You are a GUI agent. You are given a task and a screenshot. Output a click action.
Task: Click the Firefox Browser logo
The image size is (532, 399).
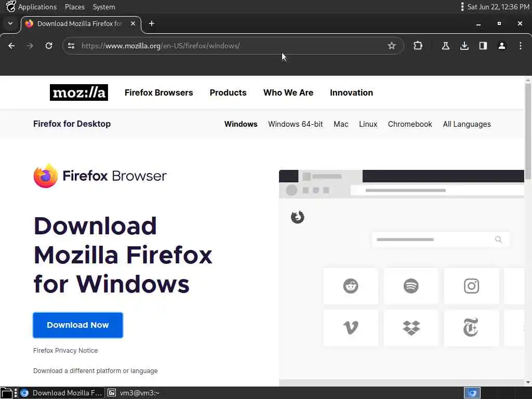pyautogui.click(x=100, y=176)
